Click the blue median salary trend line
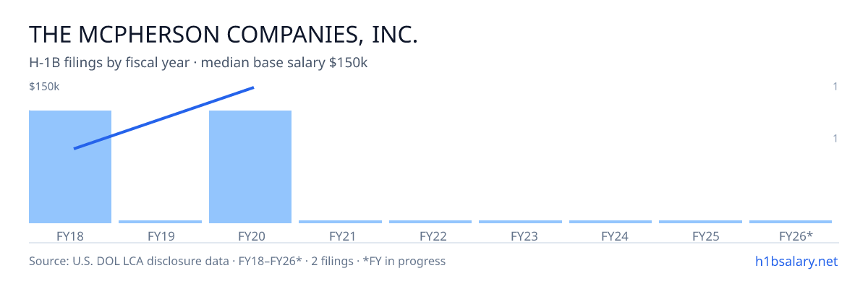868x289 pixels. [x=163, y=118]
